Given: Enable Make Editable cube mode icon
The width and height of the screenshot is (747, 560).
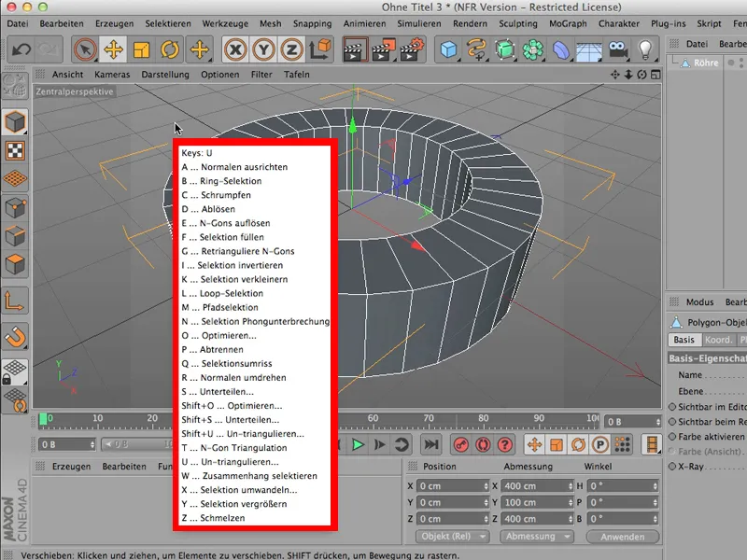Looking at the screenshot, I should 15,122.
